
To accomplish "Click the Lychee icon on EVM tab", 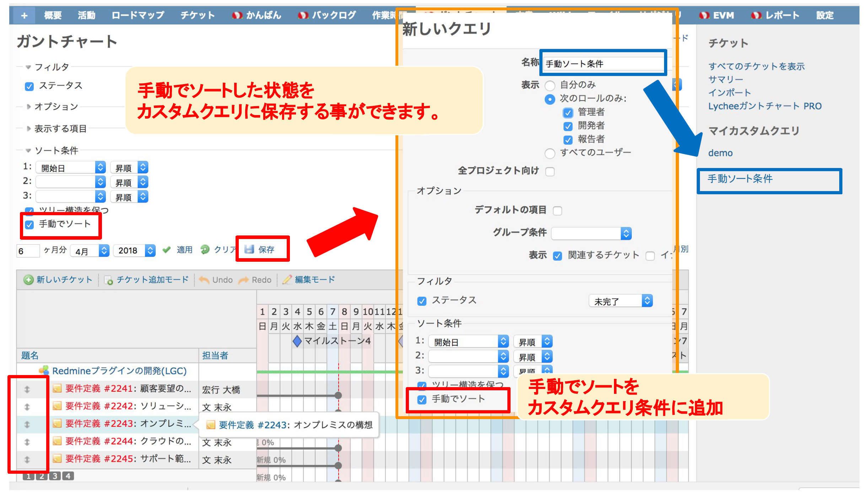I will tap(704, 15).
